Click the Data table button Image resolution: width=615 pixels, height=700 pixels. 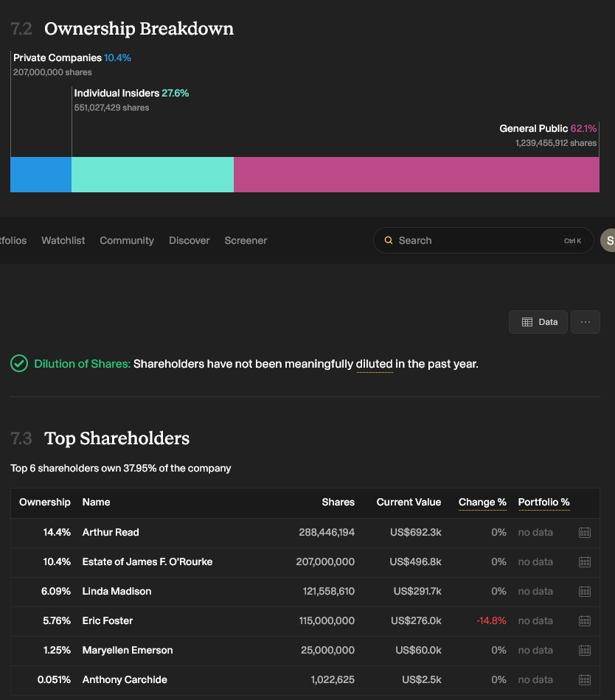point(538,322)
